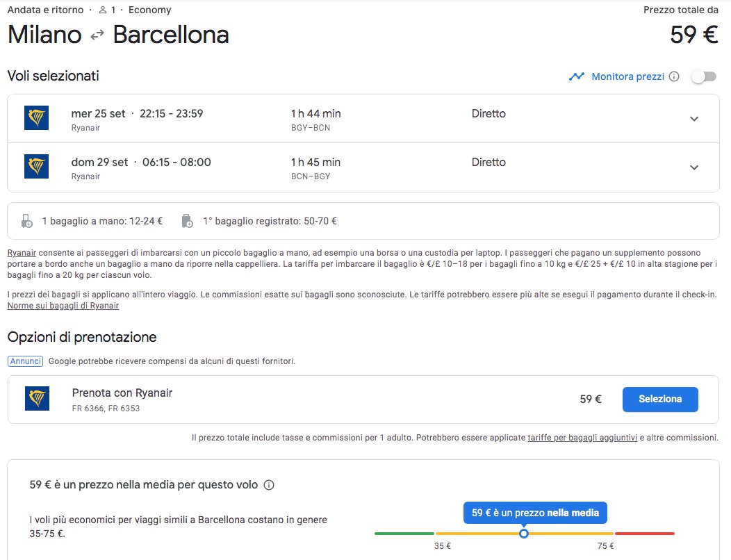Click Ryanair logo in booking options
731x560 pixels.
[x=36, y=399]
